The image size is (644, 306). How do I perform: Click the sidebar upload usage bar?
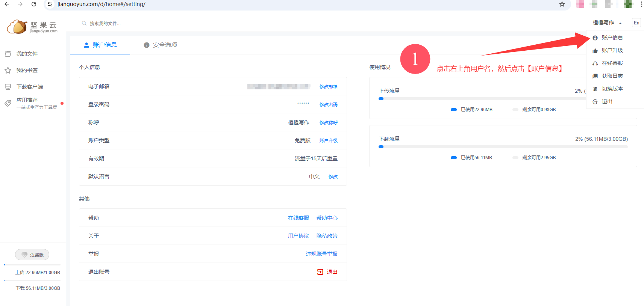pos(32,265)
